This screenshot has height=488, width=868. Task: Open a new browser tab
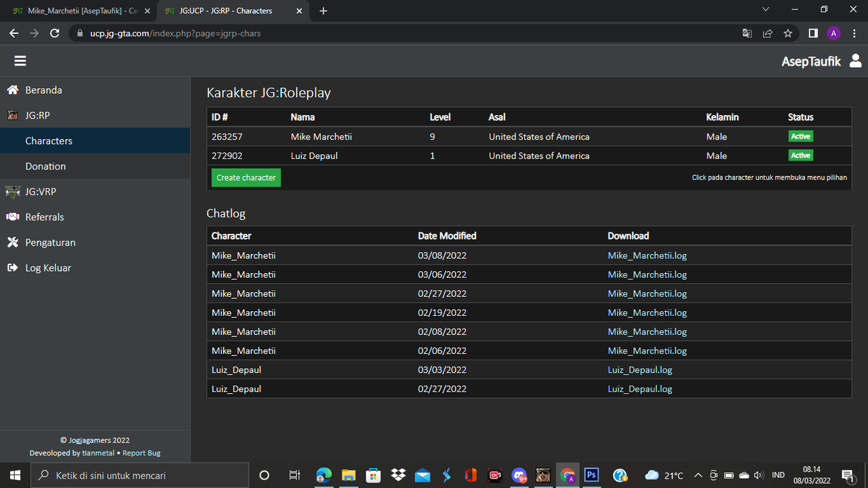pyautogui.click(x=323, y=11)
